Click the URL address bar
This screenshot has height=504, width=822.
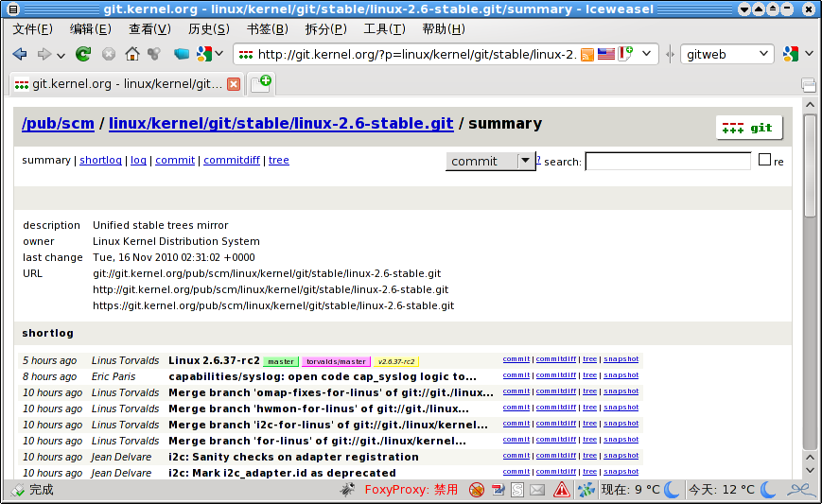[418, 54]
